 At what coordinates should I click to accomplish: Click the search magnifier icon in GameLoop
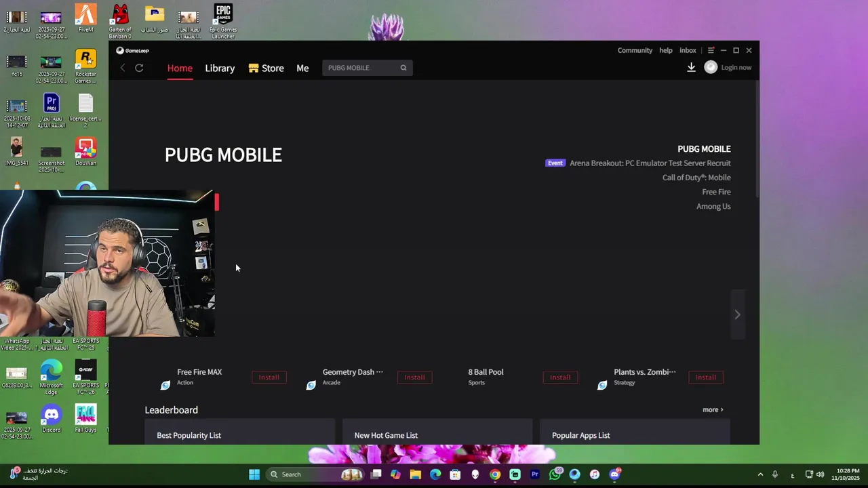coord(403,68)
